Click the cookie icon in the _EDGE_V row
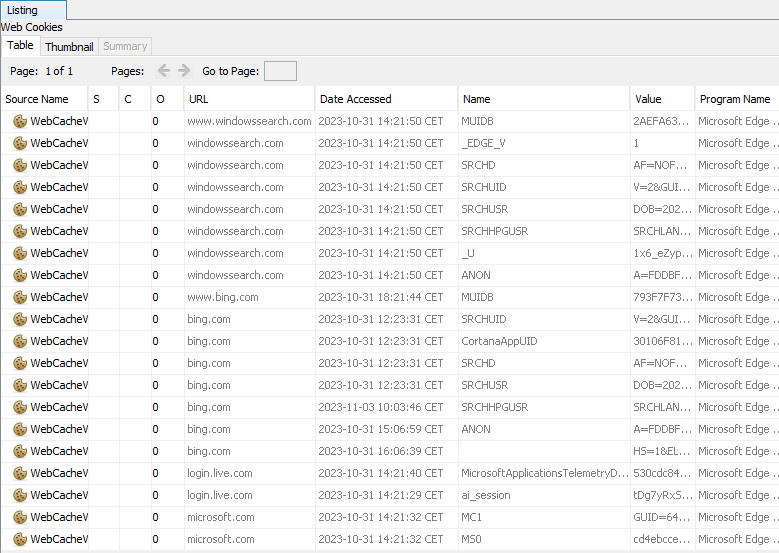Image resolution: width=779 pixels, height=553 pixels. tap(19, 143)
